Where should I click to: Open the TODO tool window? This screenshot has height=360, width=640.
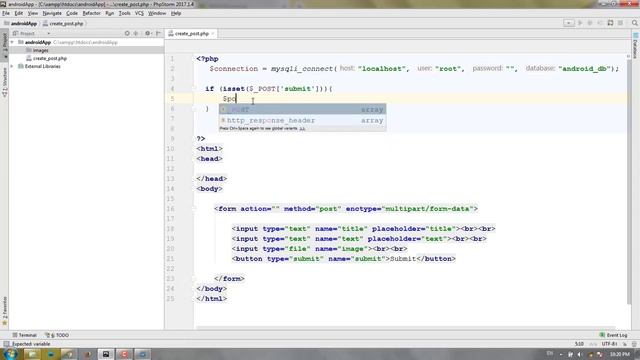coord(57,335)
